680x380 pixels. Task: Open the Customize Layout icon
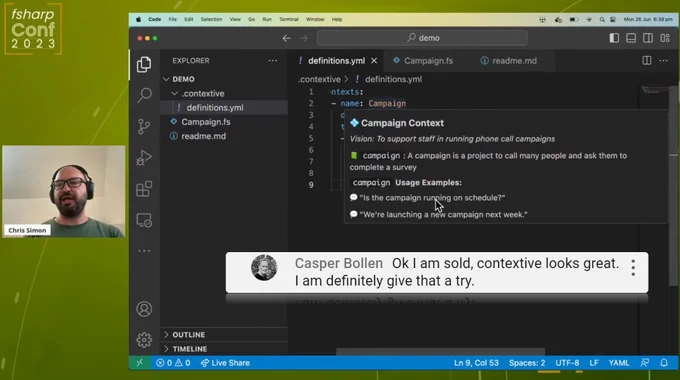click(x=665, y=38)
